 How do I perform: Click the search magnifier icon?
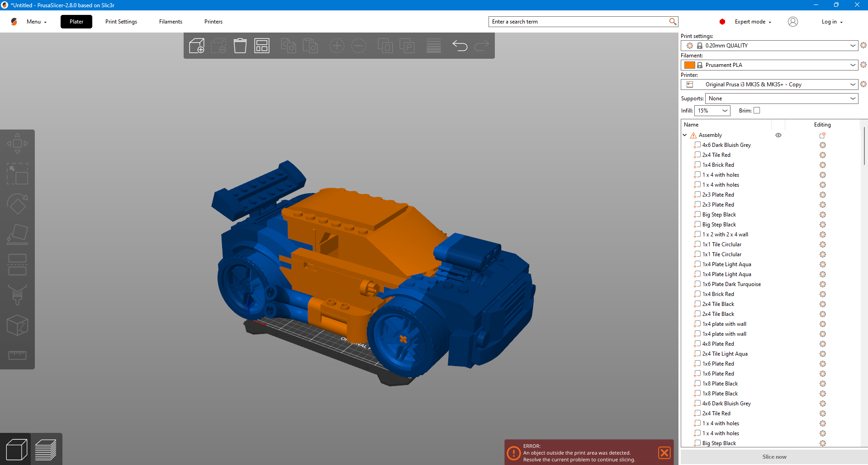[x=673, y=22]
